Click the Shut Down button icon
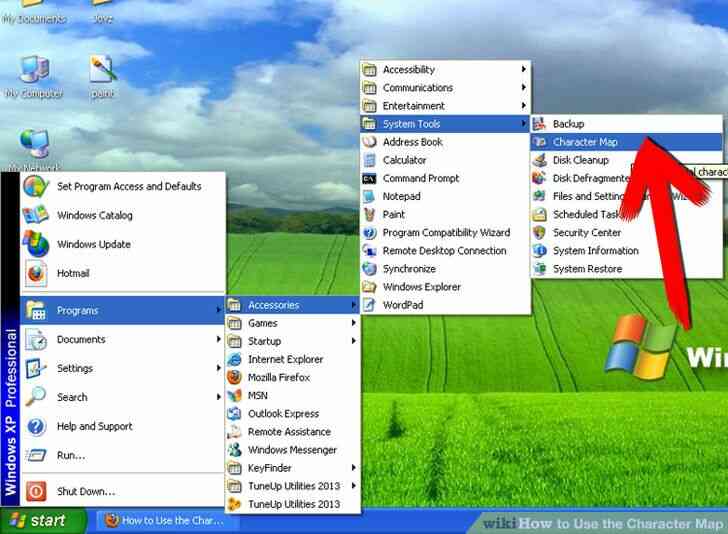Screen dimensions: 728x534 pos(36,491)
